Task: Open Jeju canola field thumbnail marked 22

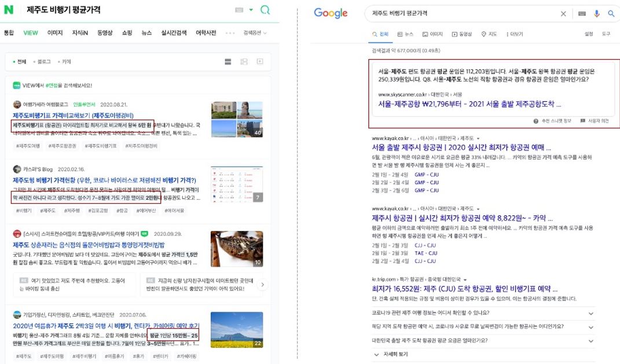Action: [x=237, y=330]
